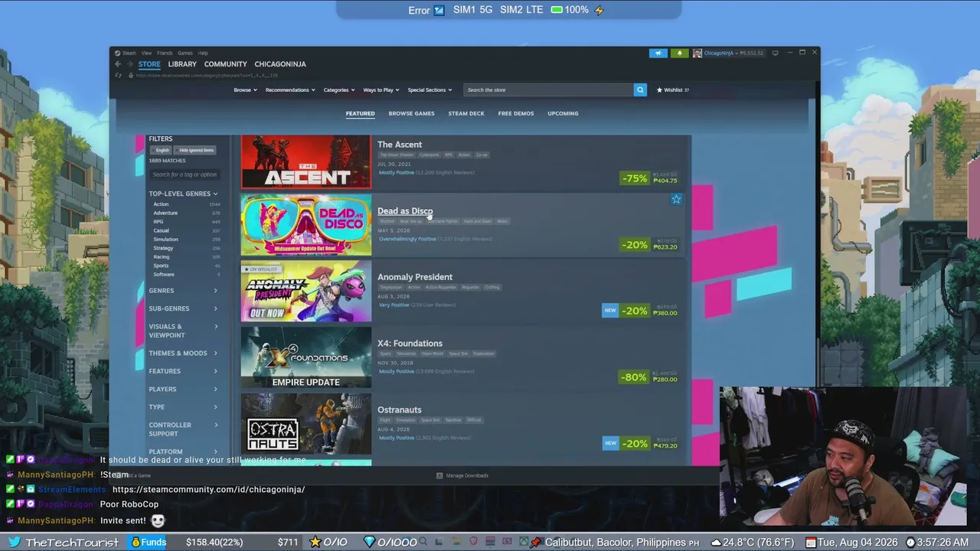
Task: Toggle Hide ignored items filter
Action: [196, 150]
